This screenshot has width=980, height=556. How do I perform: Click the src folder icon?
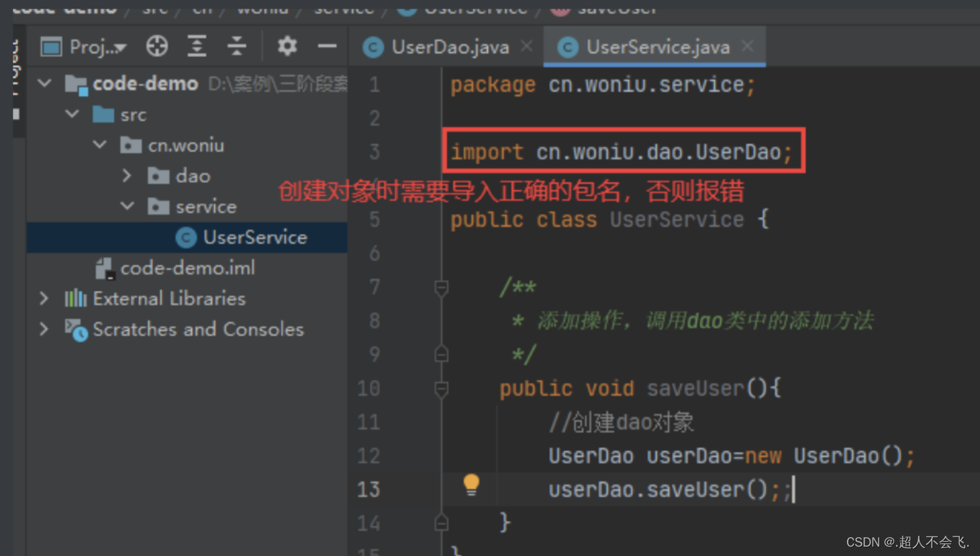point(103,114)
